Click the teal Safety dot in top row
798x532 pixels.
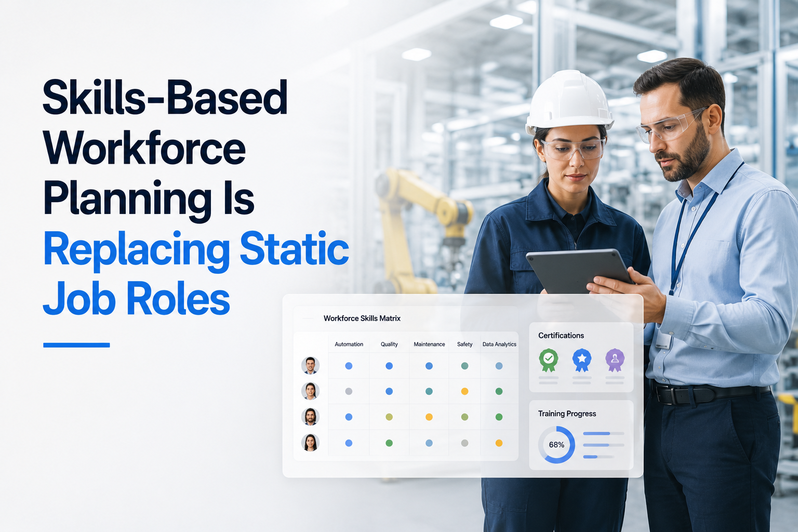(x=464, y=366)
